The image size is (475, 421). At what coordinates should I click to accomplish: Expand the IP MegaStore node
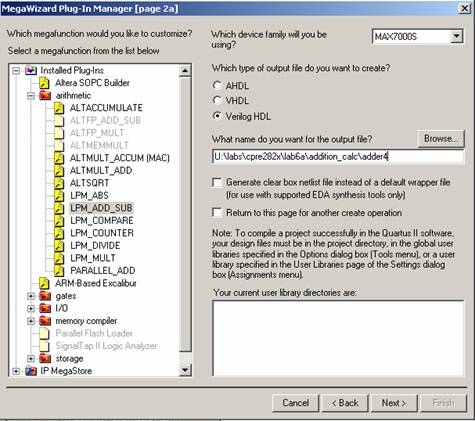click(16, 371)
